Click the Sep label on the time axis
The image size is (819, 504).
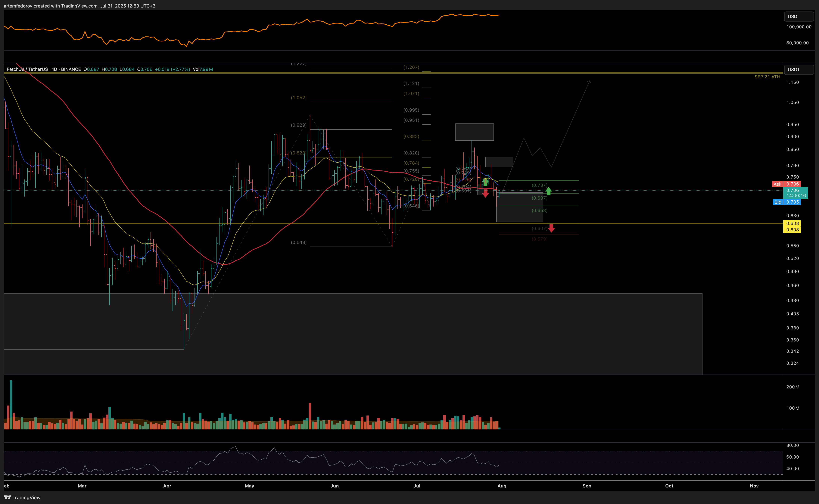[587, 486]
